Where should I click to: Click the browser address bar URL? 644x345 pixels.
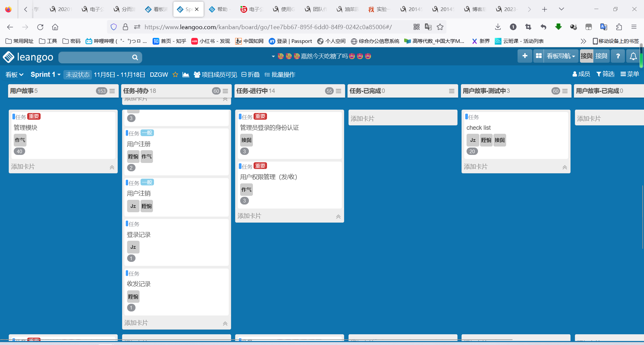pos(268,27)
